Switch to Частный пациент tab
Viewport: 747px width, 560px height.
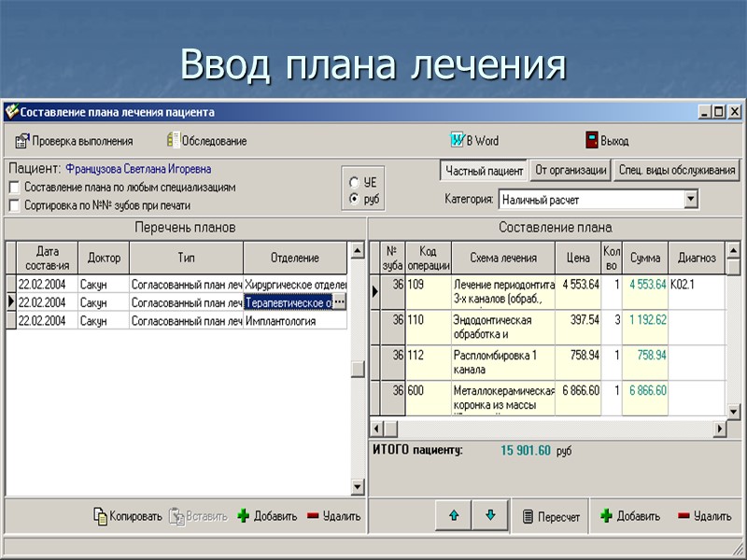coord(484,171)
